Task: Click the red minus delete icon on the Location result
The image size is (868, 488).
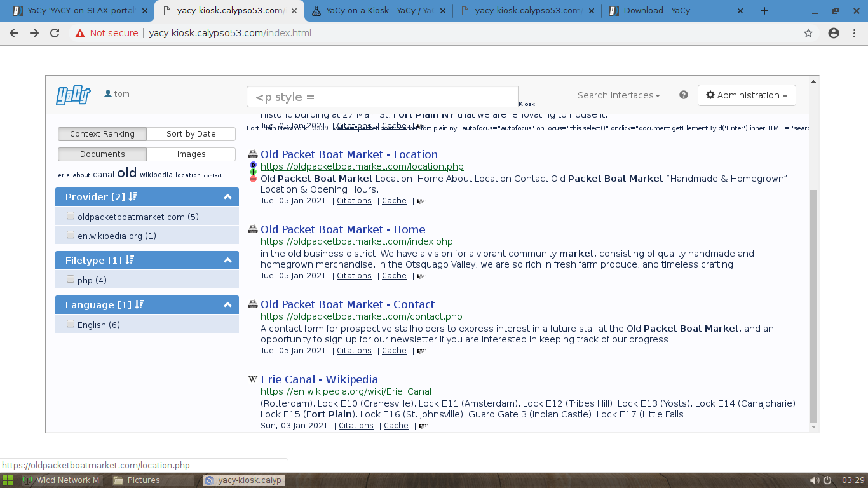Action: (253, 179)
